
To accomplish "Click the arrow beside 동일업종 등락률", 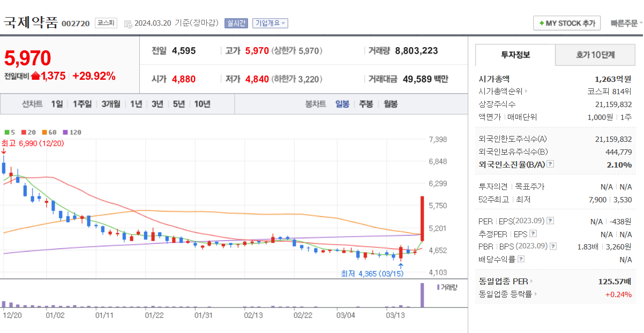I will click(536, 294).
